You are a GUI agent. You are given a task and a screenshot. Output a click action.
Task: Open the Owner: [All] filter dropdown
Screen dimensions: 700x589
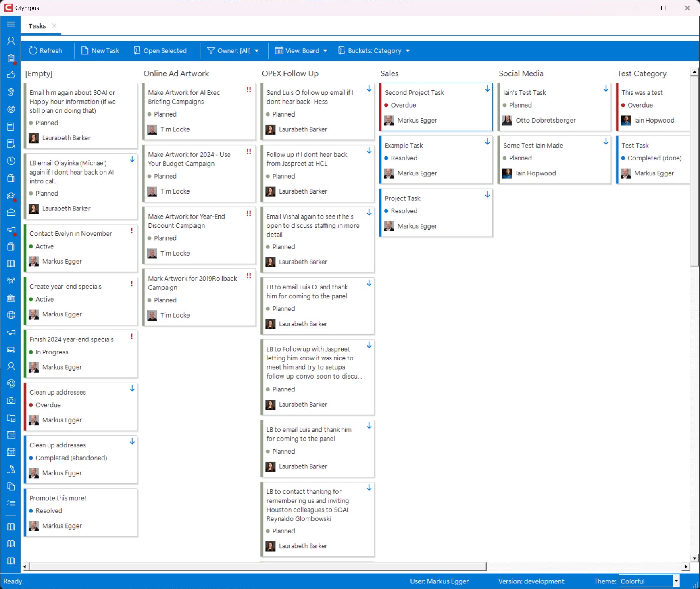[x=233, y=51]
